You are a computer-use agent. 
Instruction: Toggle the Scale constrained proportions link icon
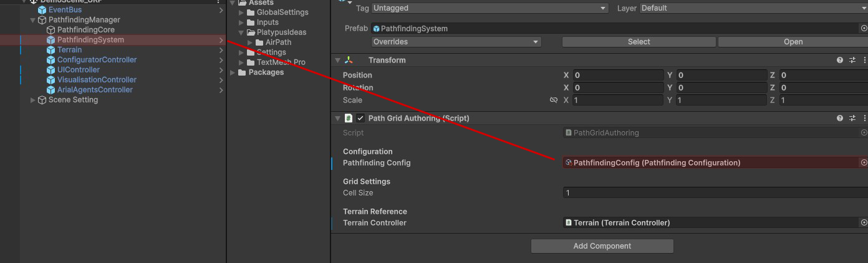553,100
